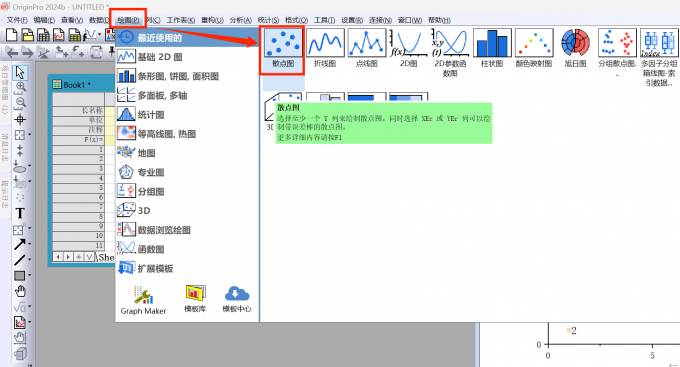Open the 地图 plot category
This screenshot has width=680, height=367.
pos(187,153)
